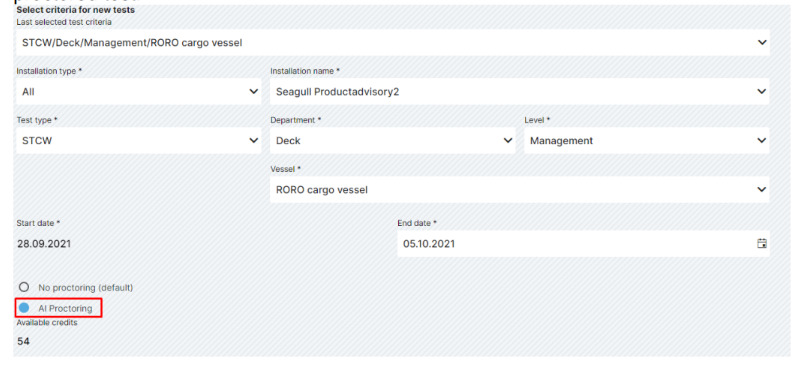Click chevron arrow of Last selected test criteria
The height and width of the screenshot is (382, 807).
(762, 43)
